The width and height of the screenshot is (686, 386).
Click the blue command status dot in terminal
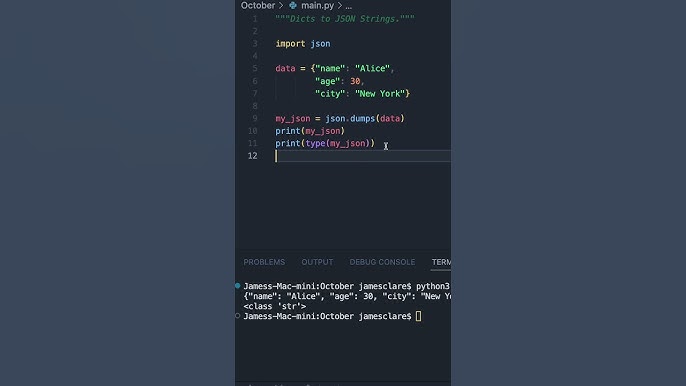pyautogui.click(x=238, y=286)
